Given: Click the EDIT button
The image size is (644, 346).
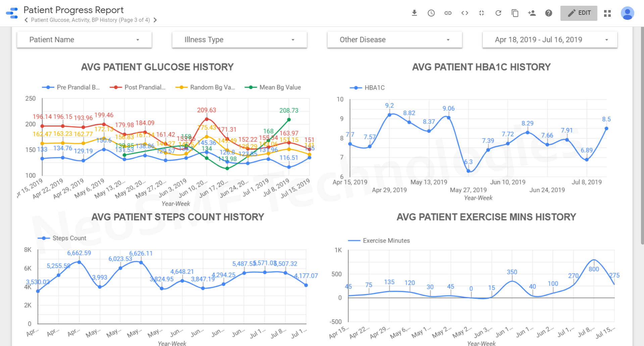Looking at the screenshot, I should pyautogui.click(x=579, y=13).
